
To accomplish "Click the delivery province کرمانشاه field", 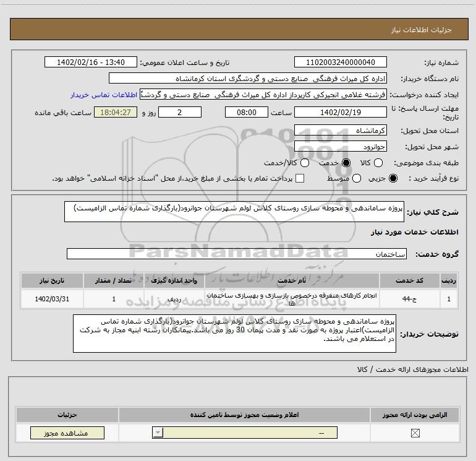I will pos(340,131).
